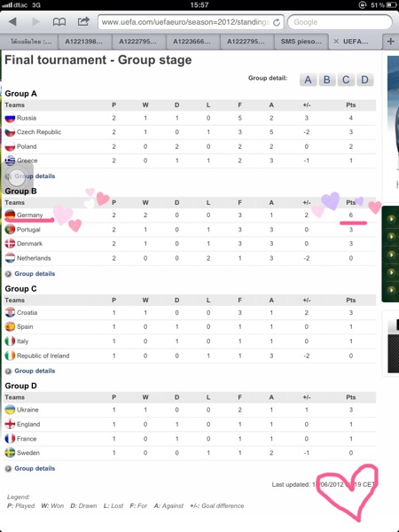Viewport: 399px width, 532px height.
Task: Switch to the A1223666 tab
Action: coord(192,42)
